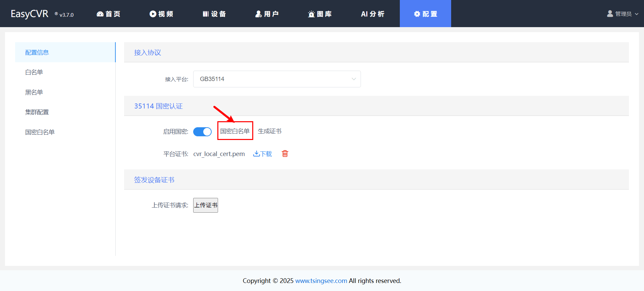Image resolution: width=644 pixels, height=291 pixels.
Task: Select 白名单 in the left sidebar
Action: click(x=34, y=72)
